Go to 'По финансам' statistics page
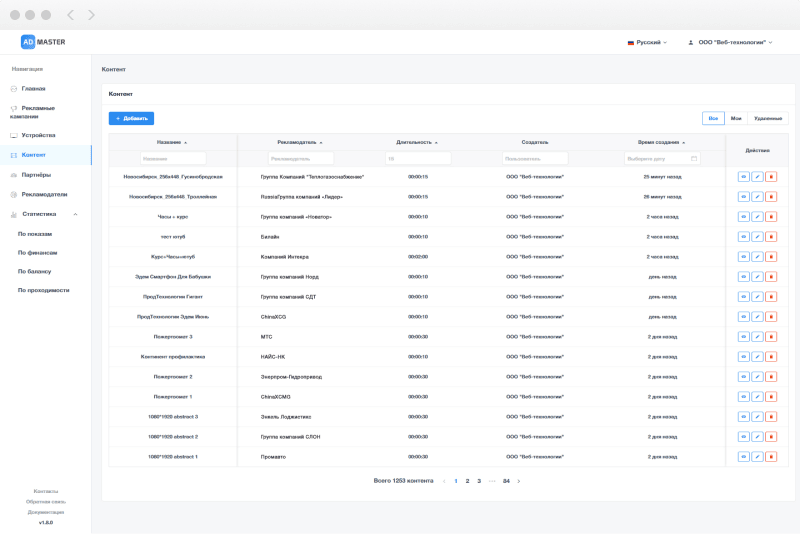This screenshot has height=534, width=800. point(37,252)
